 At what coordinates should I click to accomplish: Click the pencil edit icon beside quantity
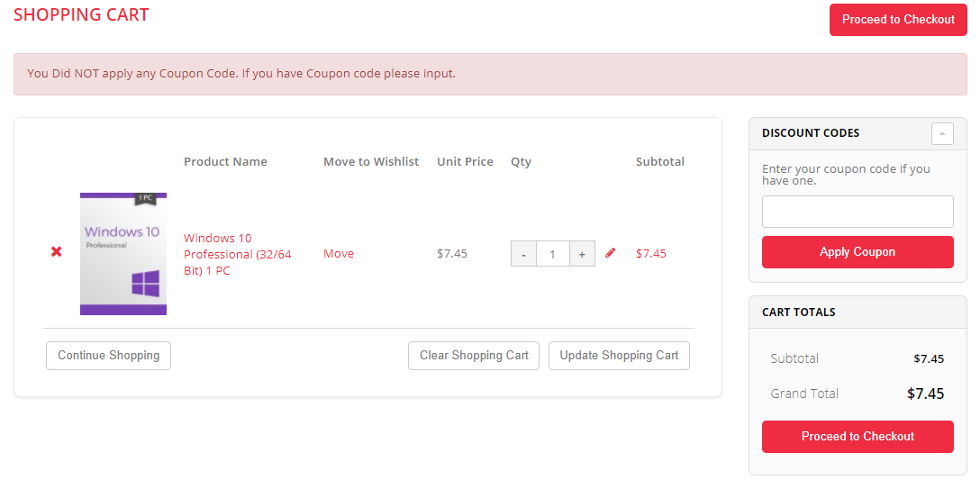(x=611, y=253)
